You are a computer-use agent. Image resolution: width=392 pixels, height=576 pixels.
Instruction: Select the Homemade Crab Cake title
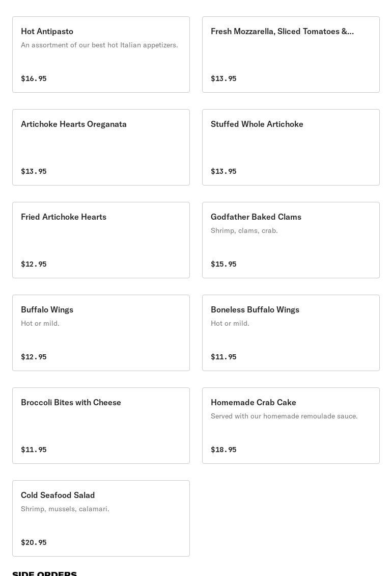[253, 402]
